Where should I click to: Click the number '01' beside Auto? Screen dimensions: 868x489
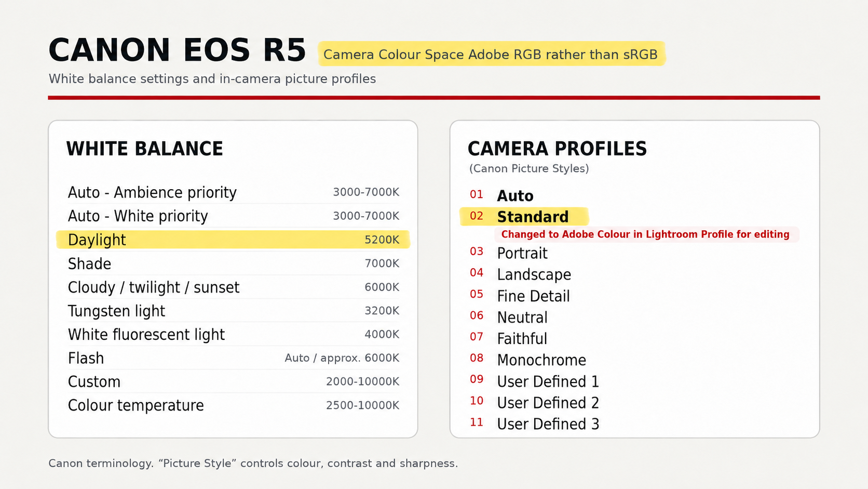pyautogui.click(x=477, y=195)
